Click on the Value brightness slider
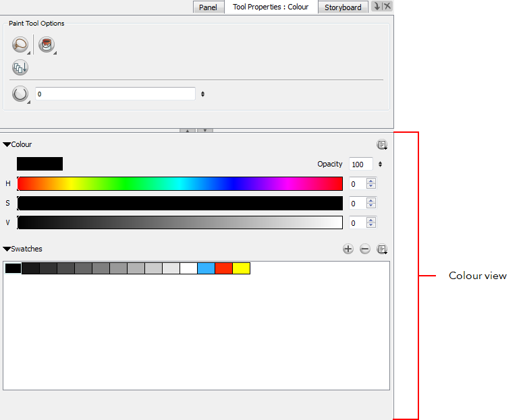 click(x=180, y=222)
